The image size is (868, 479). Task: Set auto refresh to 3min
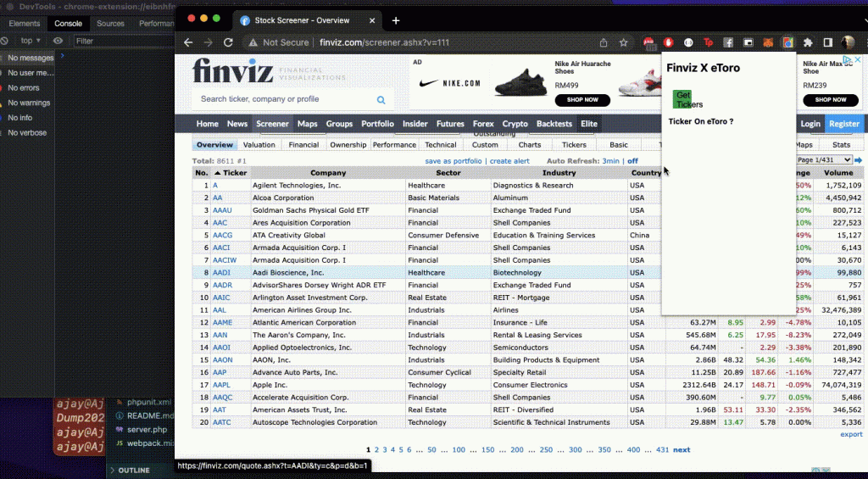pos(610,161)
